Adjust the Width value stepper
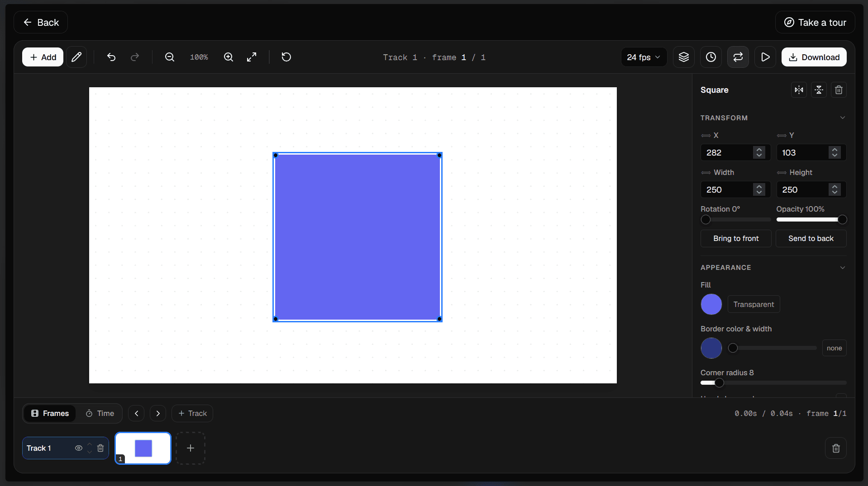This screenshot has height=486, width=868. point(759,189)
